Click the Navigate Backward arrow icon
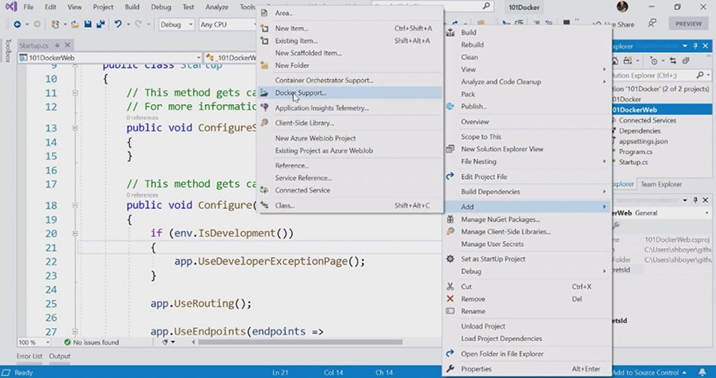 coord(17,25)
